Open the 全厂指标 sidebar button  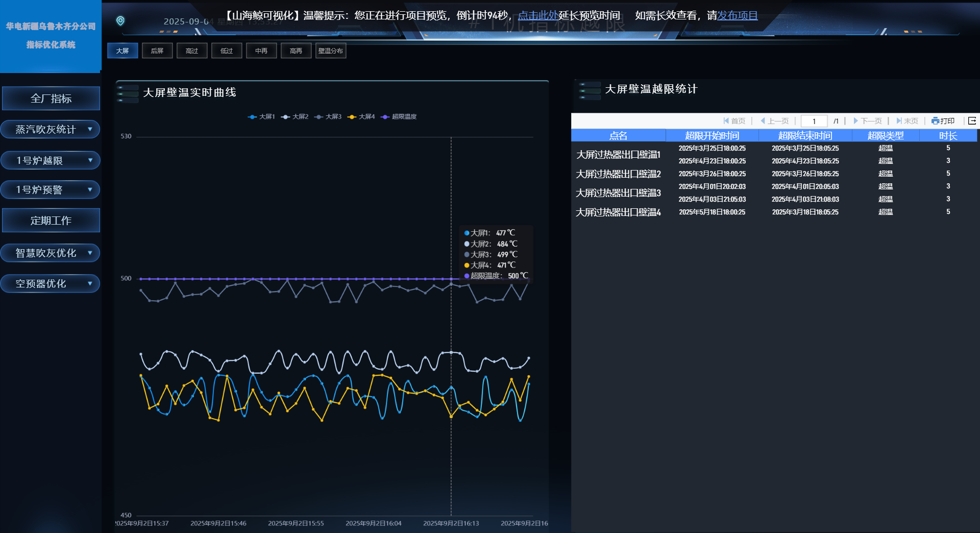(51, 99)
